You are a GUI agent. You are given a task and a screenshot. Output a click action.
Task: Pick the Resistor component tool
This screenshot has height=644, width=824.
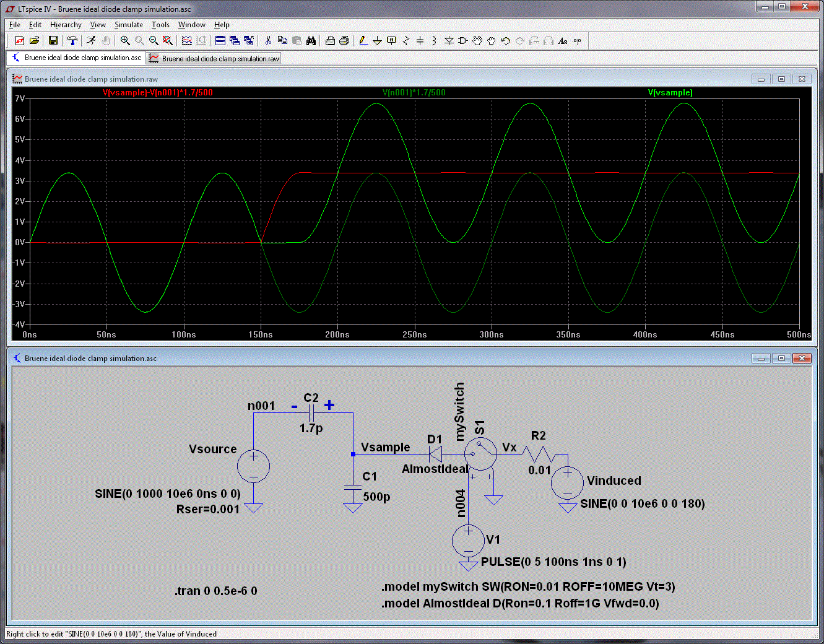click(x=406, y=41)
